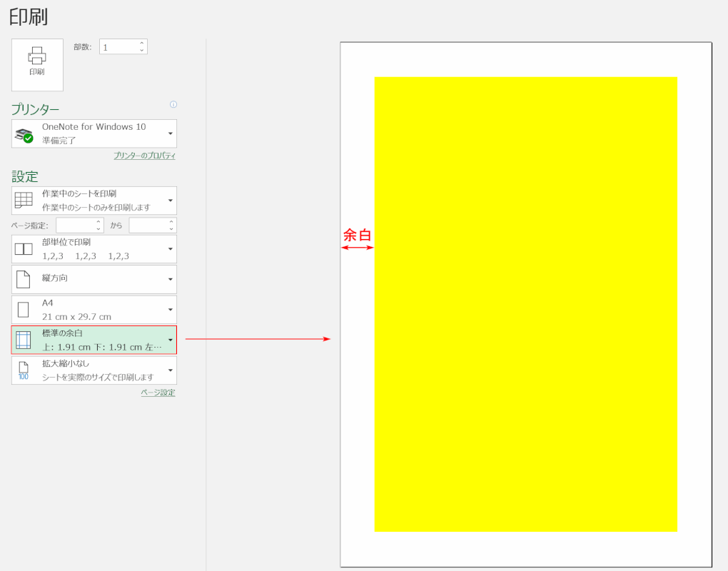Image resolution: width=728 pixels, height=571 pixels.
Task: Click the page range end field after から
Action: pyautogui.click(x=148, y=226)
